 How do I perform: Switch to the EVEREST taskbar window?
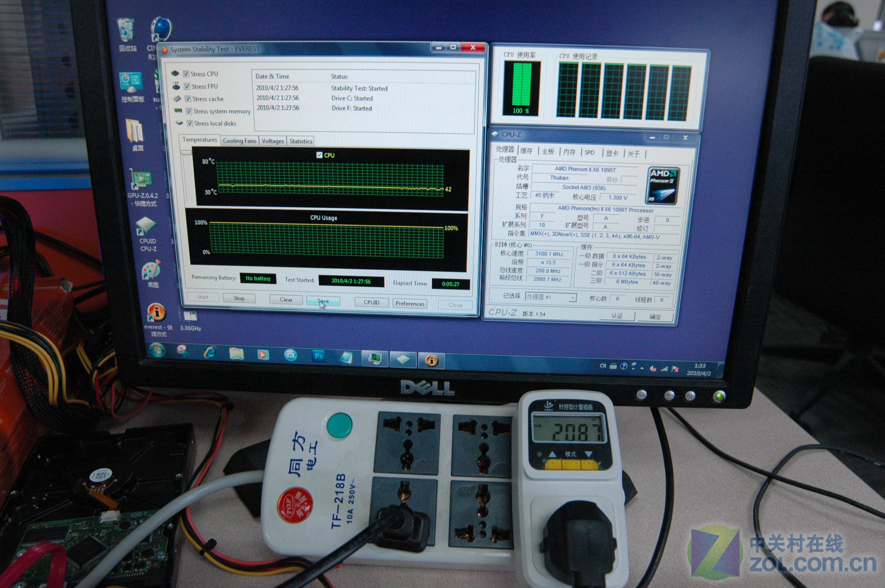tap(431, 361)
